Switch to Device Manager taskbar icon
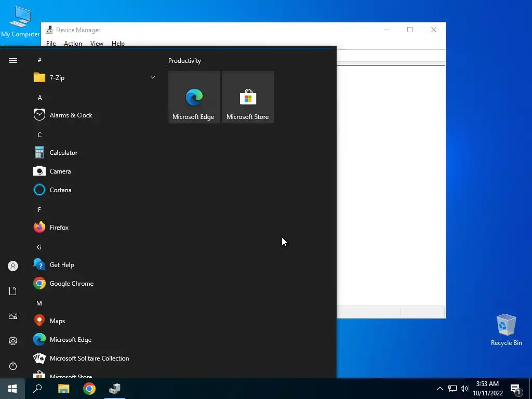Screen dimensions: 532x399 coord(115,389)
